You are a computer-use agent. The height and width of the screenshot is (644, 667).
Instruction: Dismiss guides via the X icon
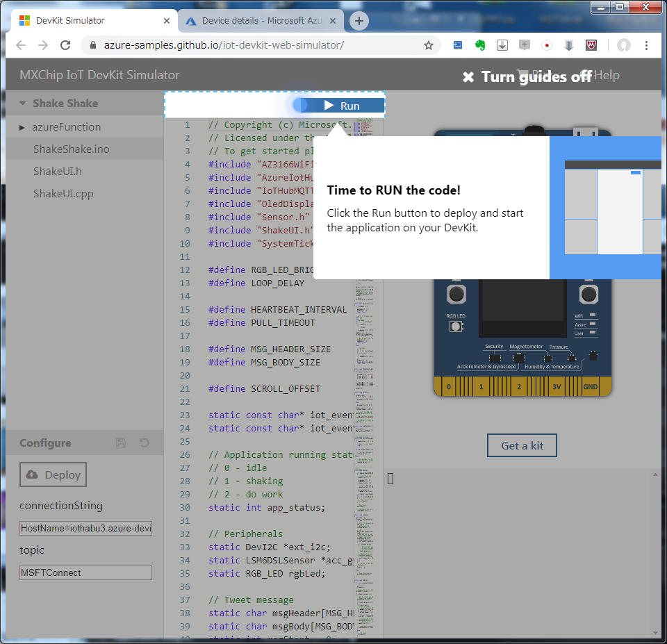(x=468, y=76)
